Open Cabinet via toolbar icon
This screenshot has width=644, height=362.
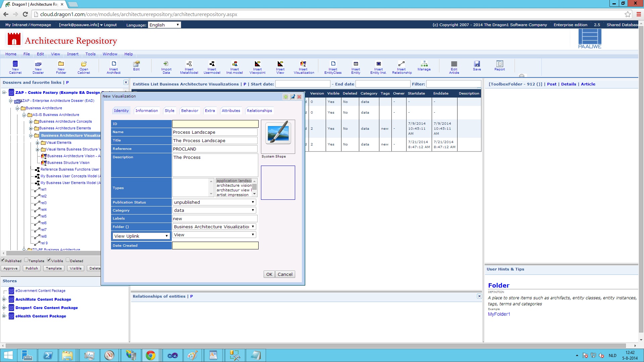coord(84,67)
